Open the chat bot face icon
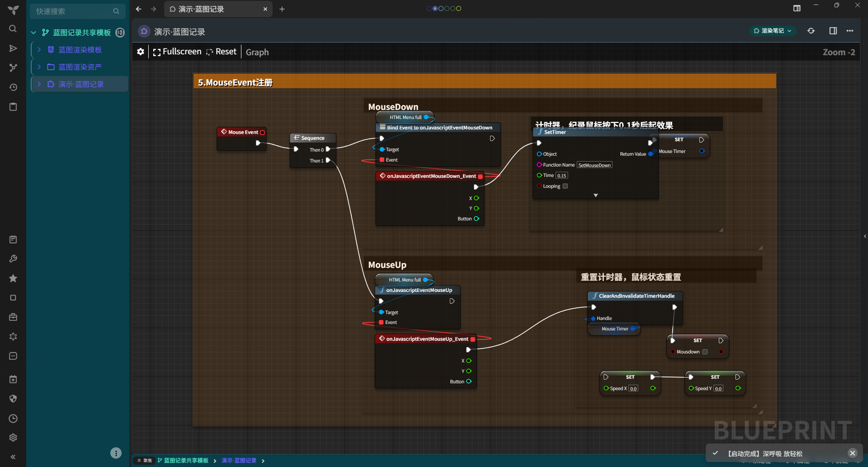 (13, 356)
